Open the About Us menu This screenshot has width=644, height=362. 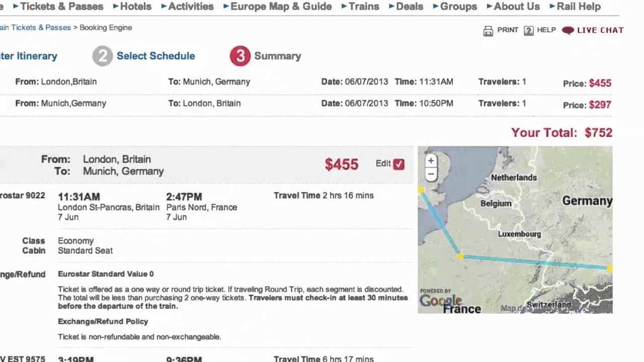pyautogui.click(x=517, y=7)
